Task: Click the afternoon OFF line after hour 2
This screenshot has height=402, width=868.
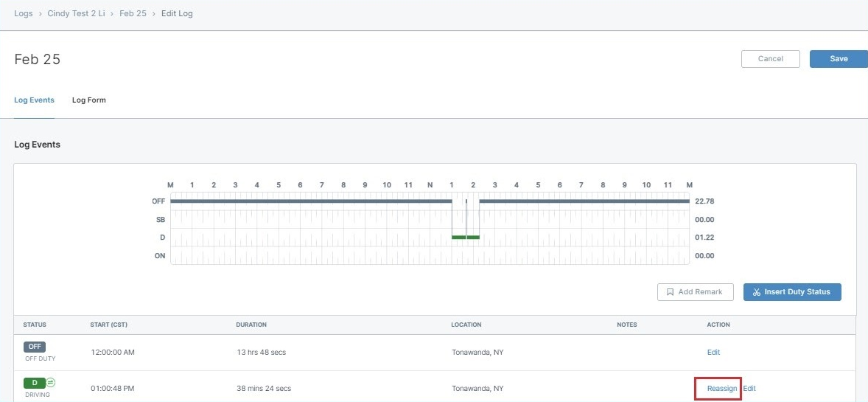Action: (584, 201)
